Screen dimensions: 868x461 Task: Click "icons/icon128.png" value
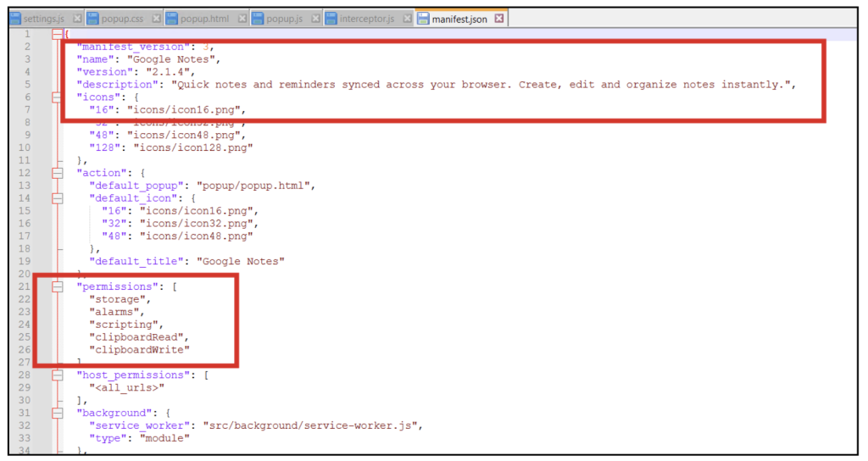pyautogui.click(x=192, y=147)
